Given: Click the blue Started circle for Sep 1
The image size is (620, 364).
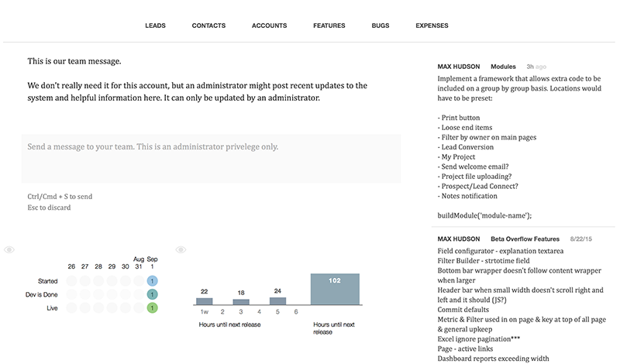Looking at the screenshot, I should pos(152,281).
